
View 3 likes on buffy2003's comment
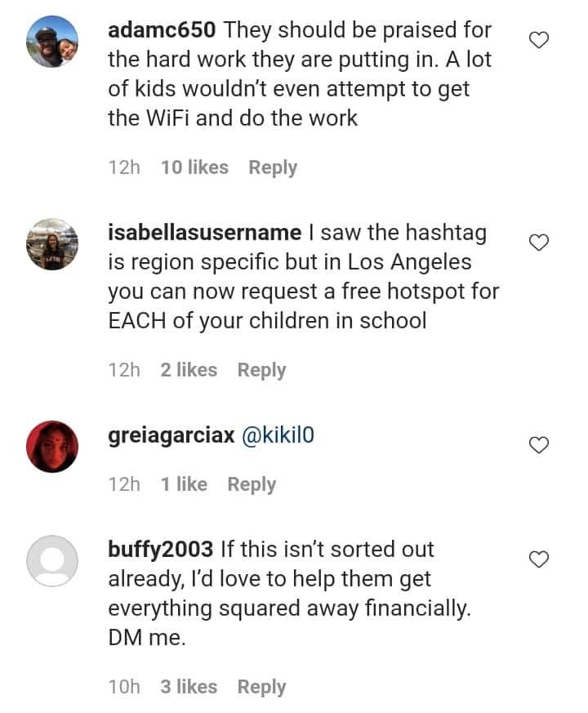(189, 687)
